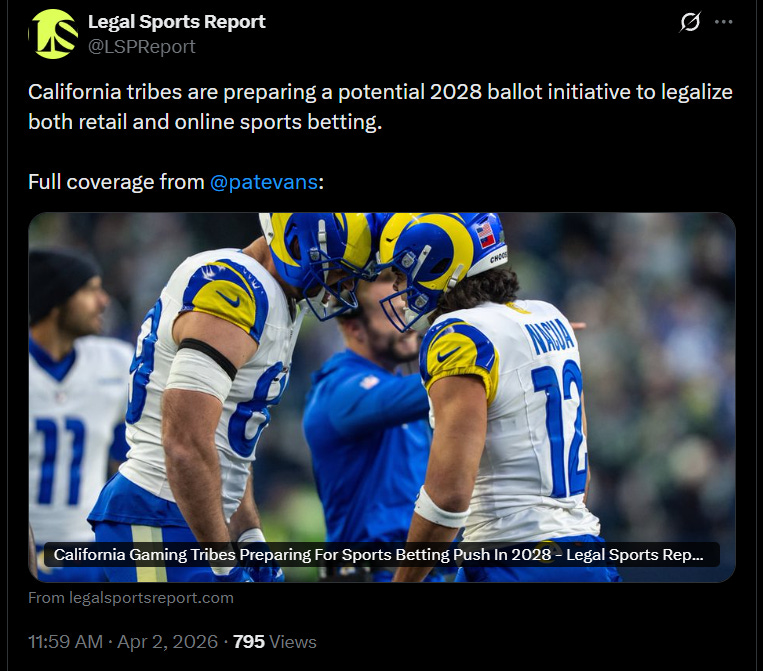Follow the From legalsportsreport.com source link
763x671 pixels.
click(x=131, y=598)
